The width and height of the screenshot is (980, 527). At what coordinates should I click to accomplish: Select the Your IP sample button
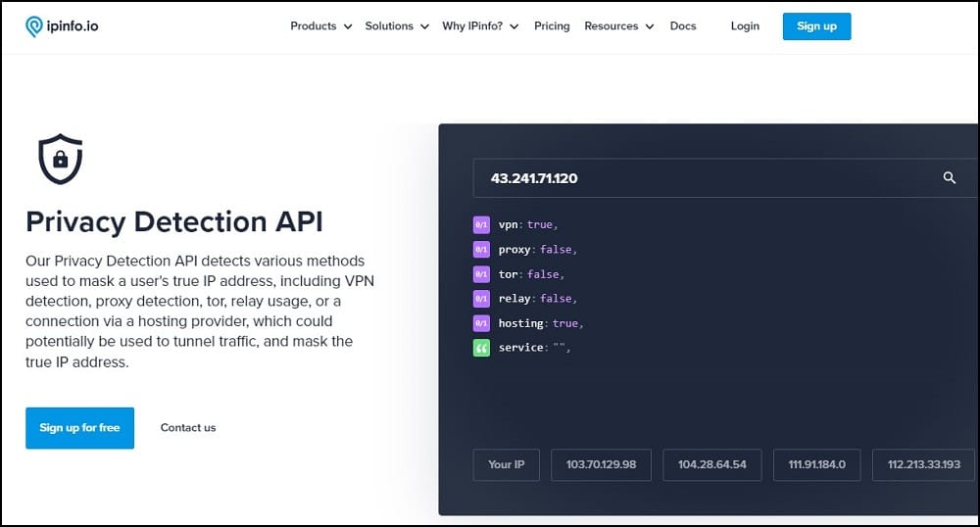[x=507, y=464]
